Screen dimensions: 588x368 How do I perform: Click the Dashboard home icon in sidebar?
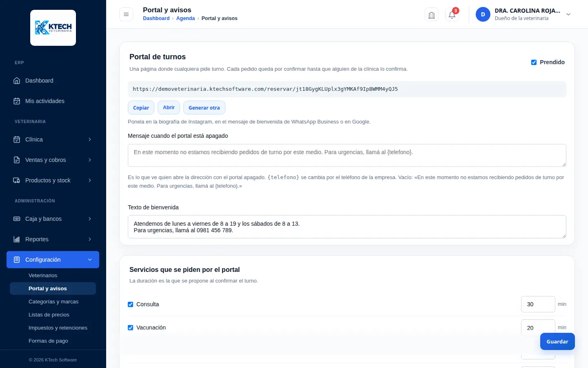(x=17, y=81)
